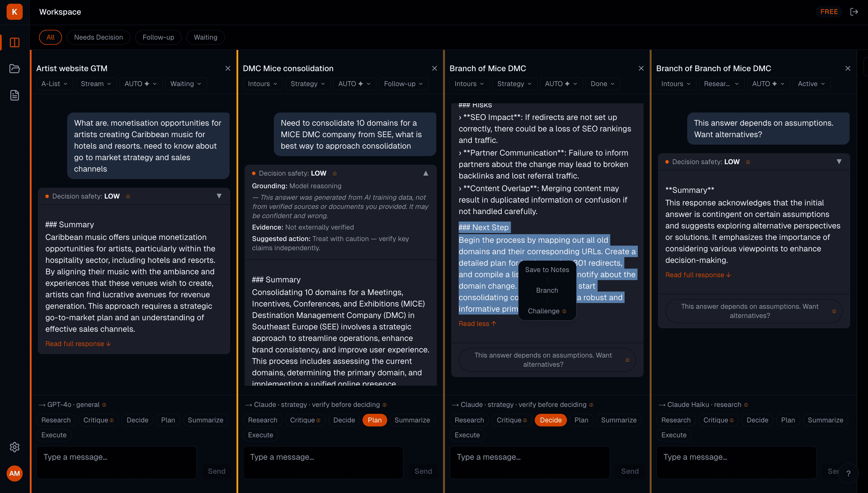Image resolution: width=868 pixels, height=493 pixels.
Task: Open the AM profile avatar
Action: pyautogui.click(x=14, y=473)
